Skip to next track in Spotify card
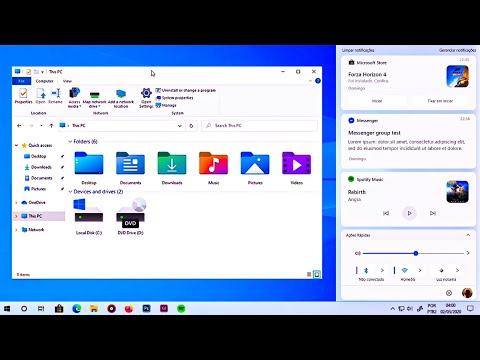The height and width of the screenshot is (360, 480). (x=433, y=213)
